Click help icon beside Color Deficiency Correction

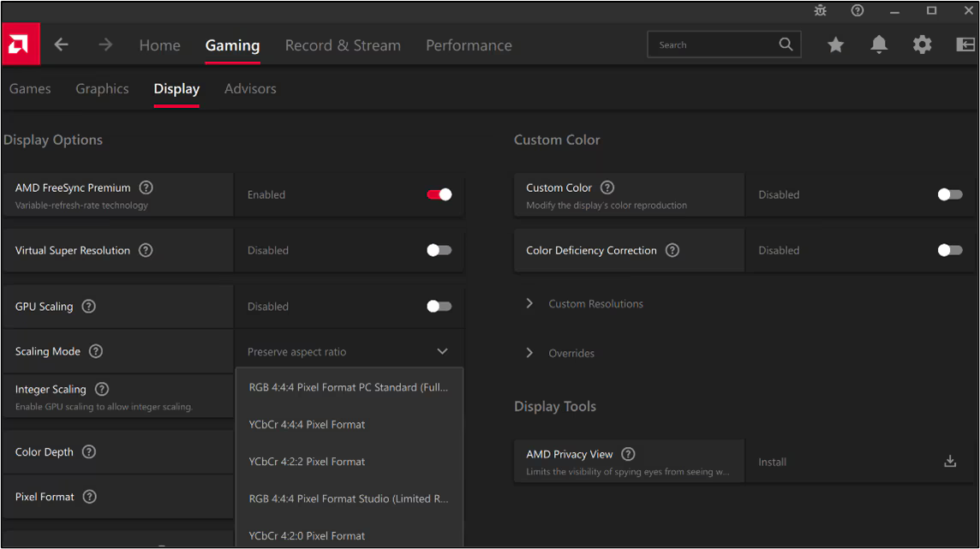pyautogui.click(x=672, y=250)
